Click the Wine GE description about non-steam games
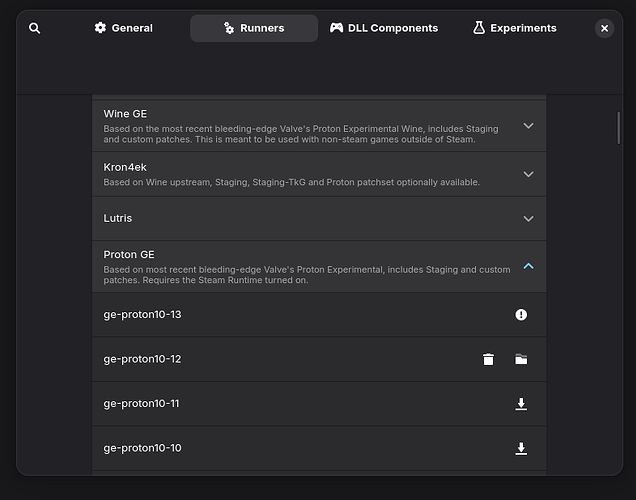Screen dimensions: 636x500 tap(301, 134)
